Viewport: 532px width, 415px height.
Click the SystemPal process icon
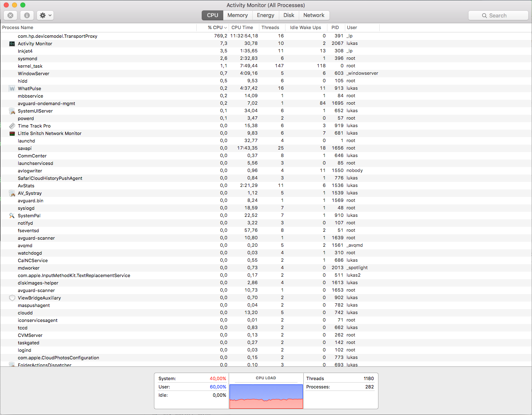pos(12,216)
